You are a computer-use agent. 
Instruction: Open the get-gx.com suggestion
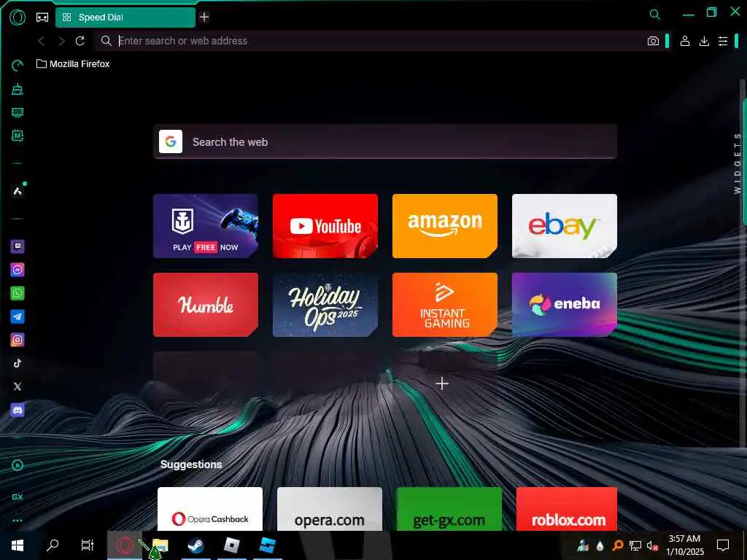(449, 508)
